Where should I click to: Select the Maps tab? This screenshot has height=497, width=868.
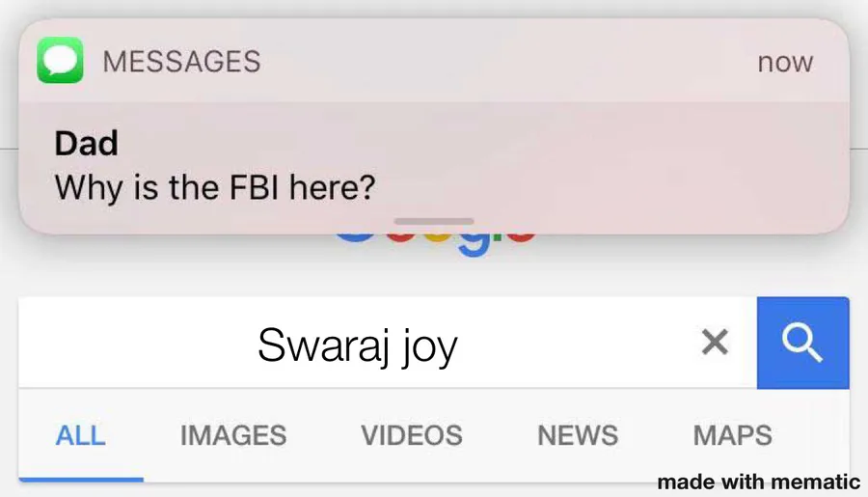[732, 435]
